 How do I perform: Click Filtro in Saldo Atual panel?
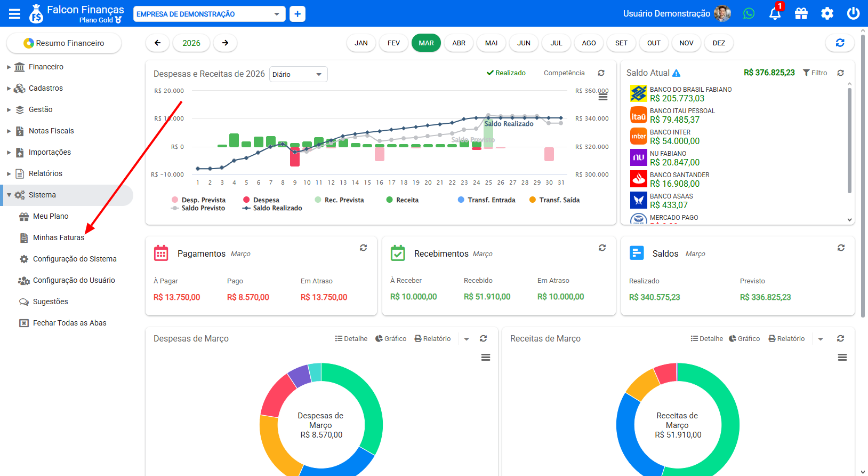[x=815, y=73]
